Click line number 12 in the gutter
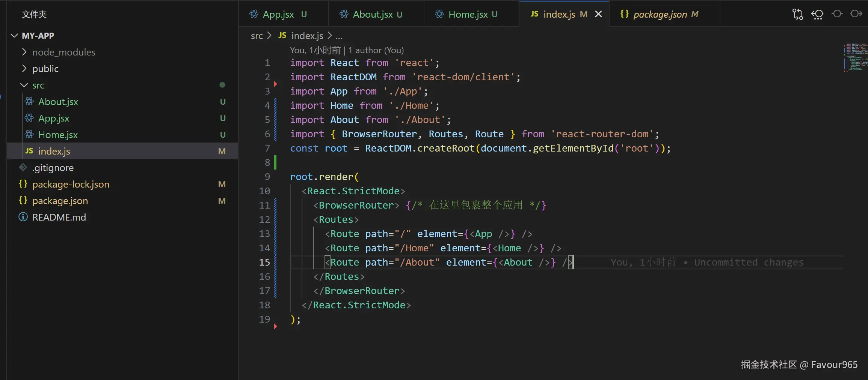This screenshot has height=380, width=868. (264, 219)
